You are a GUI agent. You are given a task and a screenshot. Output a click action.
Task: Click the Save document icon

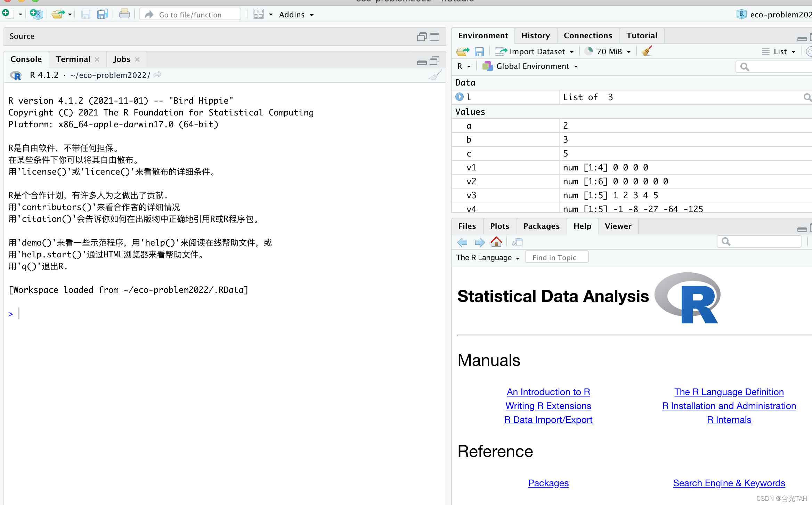(x=86, y=14)
